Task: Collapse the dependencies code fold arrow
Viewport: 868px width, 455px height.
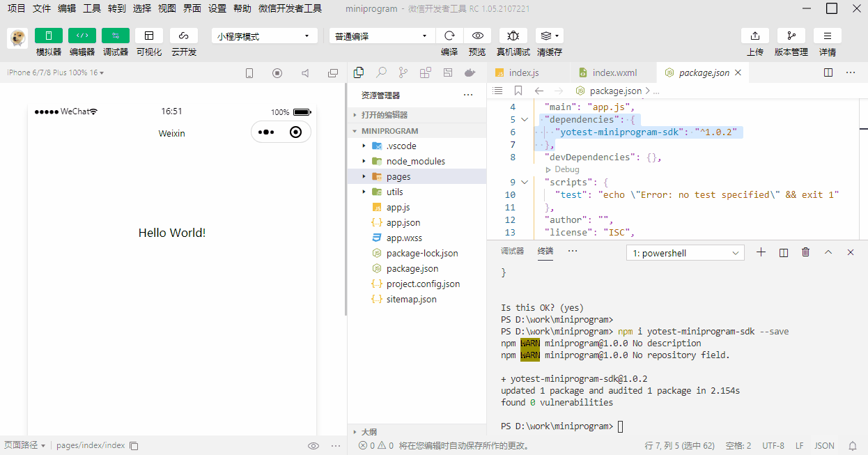Action: [525, 120]
